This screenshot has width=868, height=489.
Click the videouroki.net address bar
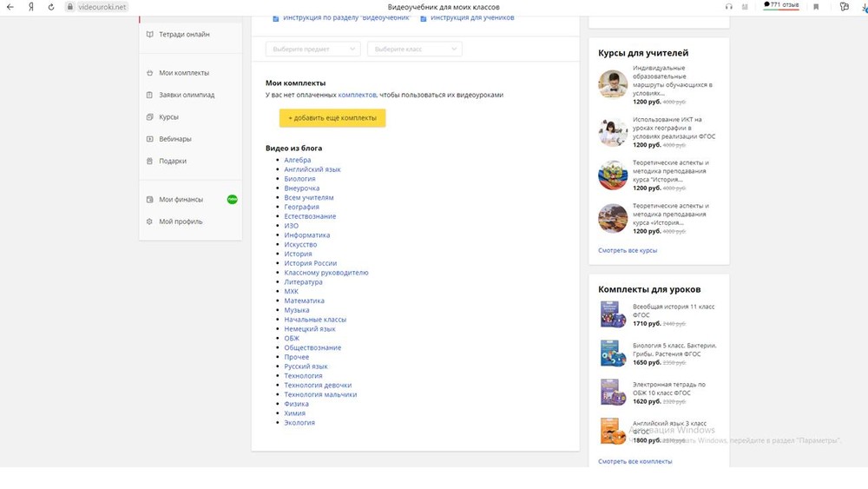(95, 7)
